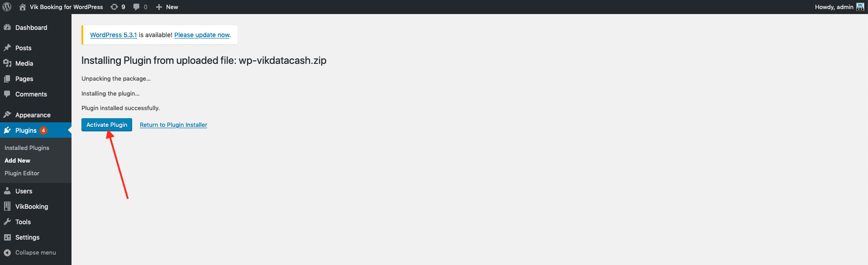The width and height of the screenshot is (868, 265).
Task: Open Media library icon
Action: pos(7,63)
